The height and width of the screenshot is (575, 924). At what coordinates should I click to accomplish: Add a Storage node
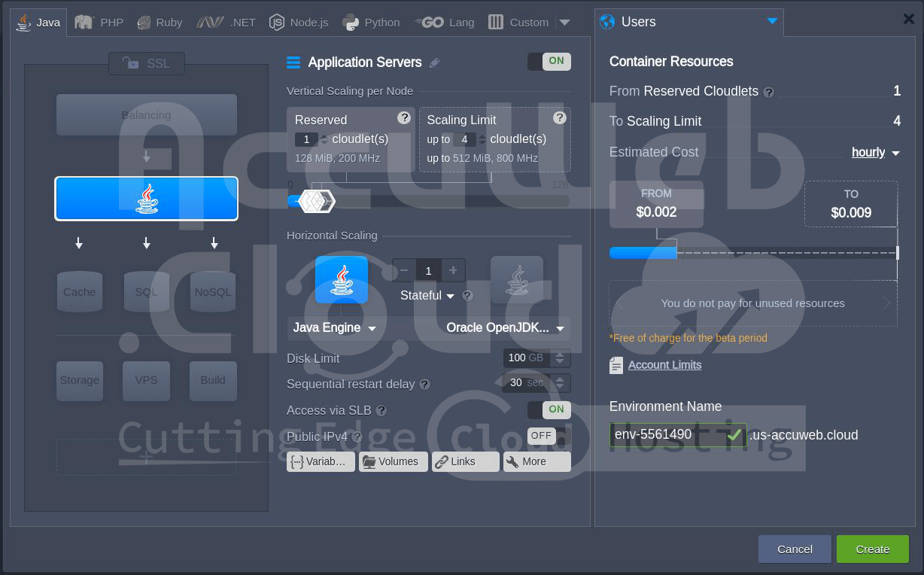(x=80, y=380)
